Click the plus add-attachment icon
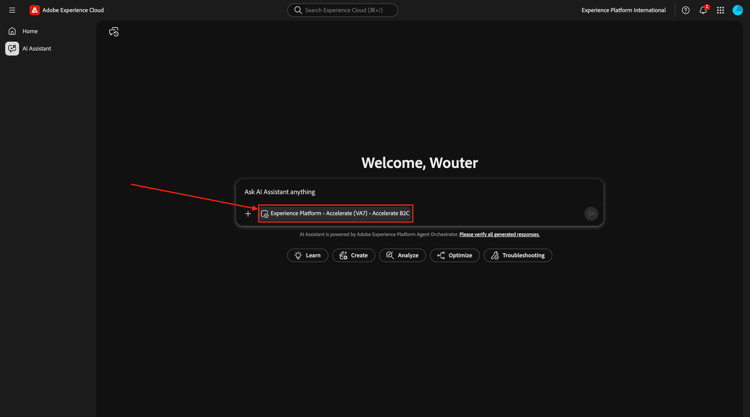This screenshot has height=417, width=750. 248,214
